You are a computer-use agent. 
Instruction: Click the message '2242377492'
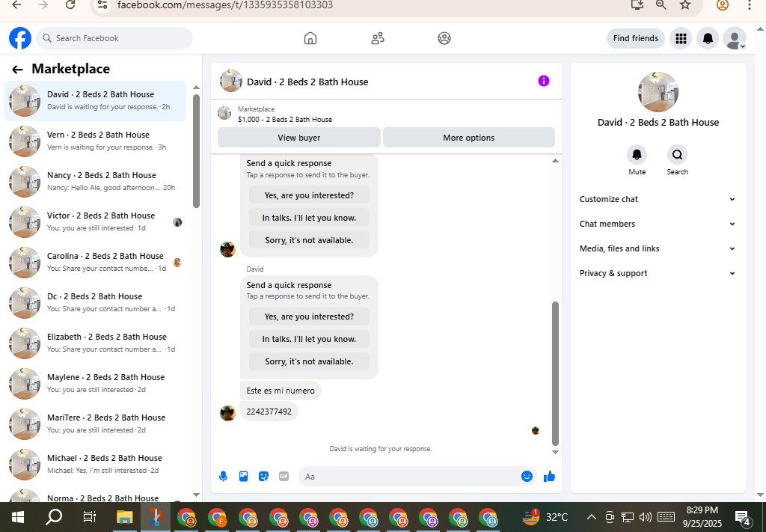(269, 412)
